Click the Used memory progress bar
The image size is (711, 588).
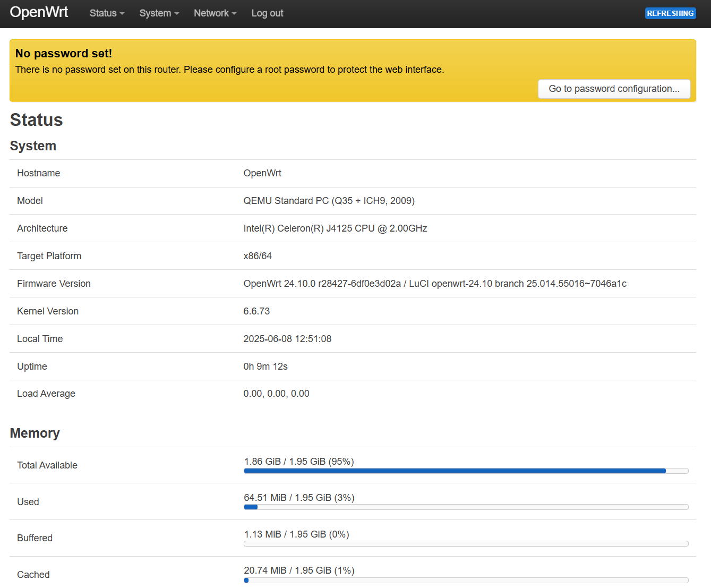(466, 507)
